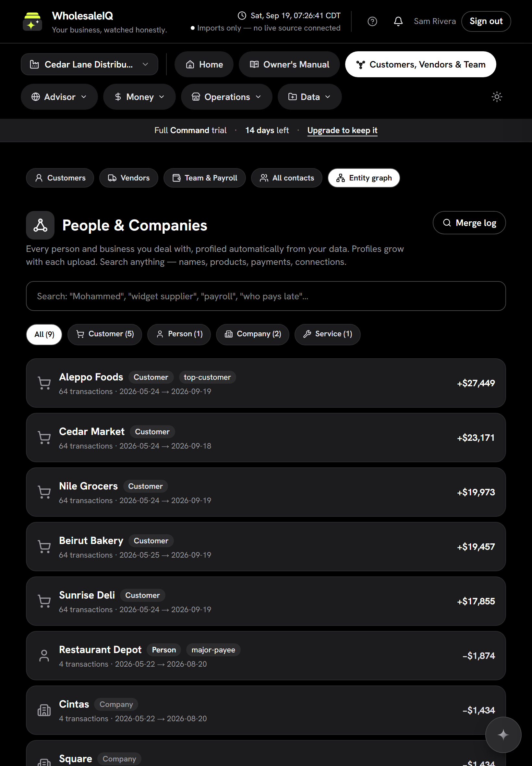Expand the Data menu
This screenshot has width=532, height=766.
point(309,97)
